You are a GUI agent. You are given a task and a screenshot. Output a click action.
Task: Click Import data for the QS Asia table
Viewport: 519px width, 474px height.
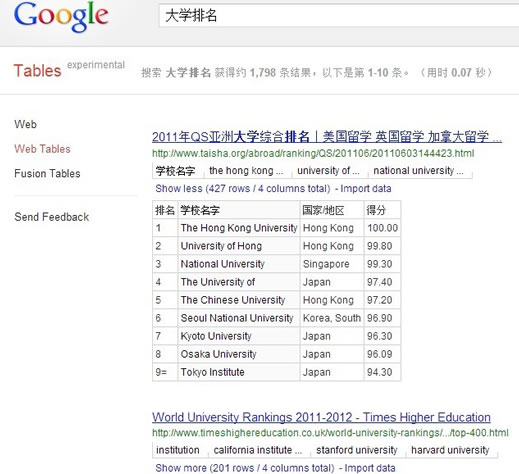click(x=366, y=188)
